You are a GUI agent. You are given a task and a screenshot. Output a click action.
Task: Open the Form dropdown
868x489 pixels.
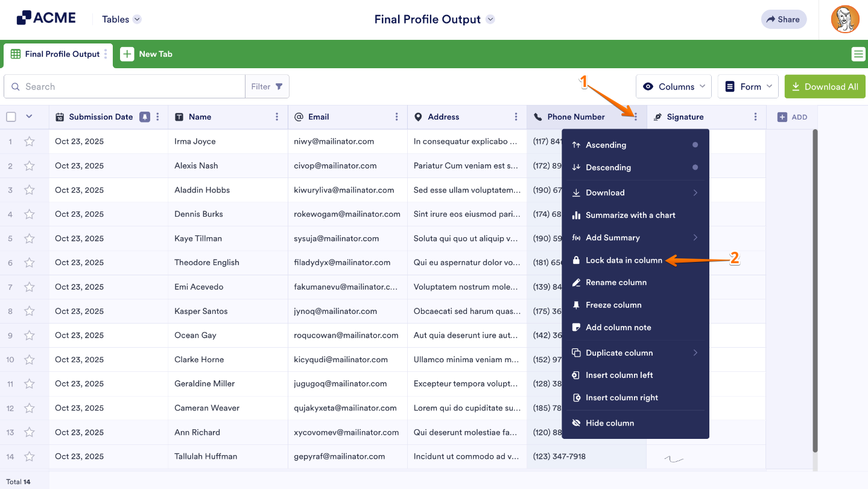point(748,87)
